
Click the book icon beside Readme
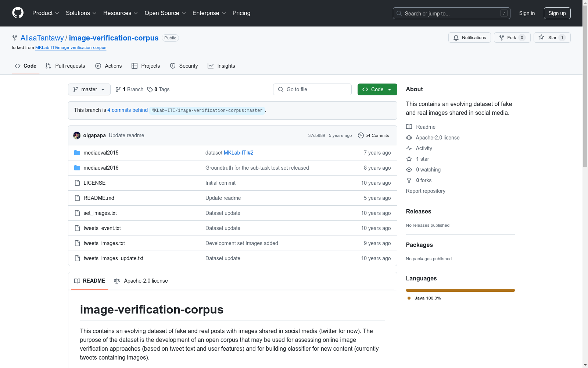tap(409, 127)
